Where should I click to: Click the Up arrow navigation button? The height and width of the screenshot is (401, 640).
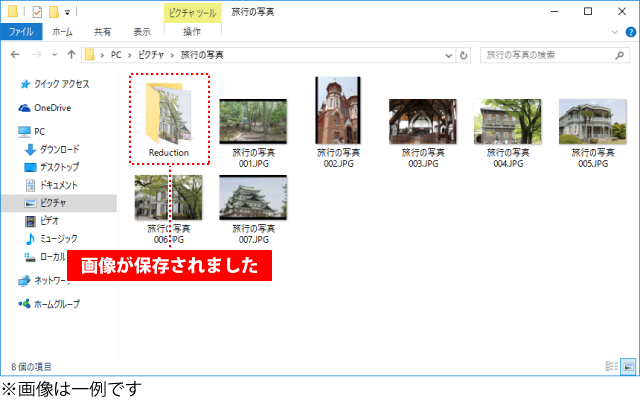point(71,54)
